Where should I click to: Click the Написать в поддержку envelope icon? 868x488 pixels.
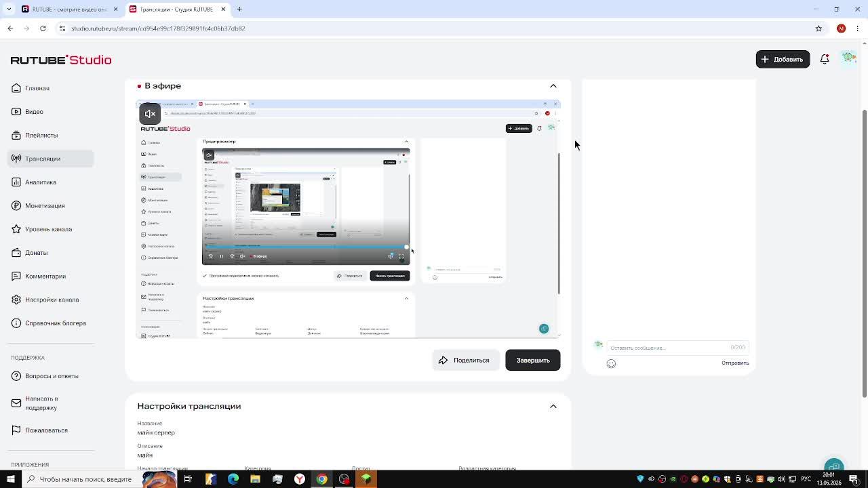16,403
